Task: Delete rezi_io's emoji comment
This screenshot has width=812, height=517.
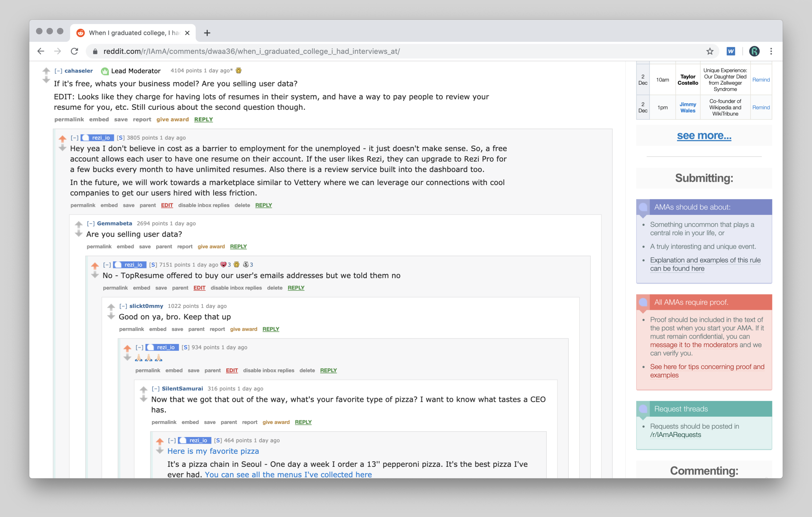Action: coord(307,370)
